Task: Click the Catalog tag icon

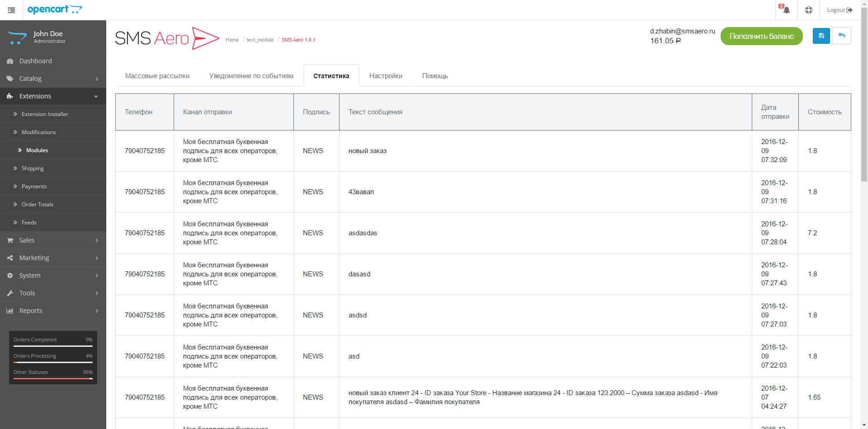Action: 10,79
